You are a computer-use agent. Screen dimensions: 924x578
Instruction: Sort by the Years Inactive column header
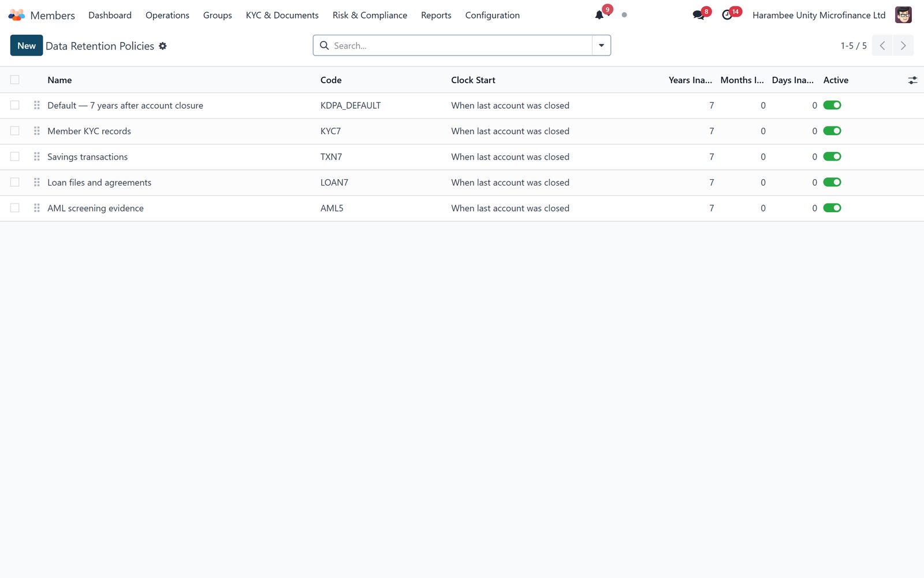[690, 80]
